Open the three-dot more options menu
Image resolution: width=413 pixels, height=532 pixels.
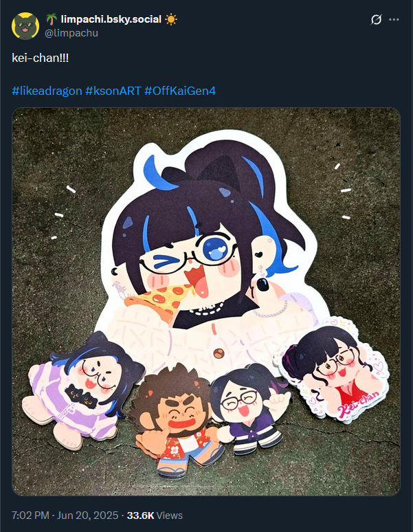click(x=394, y=20)
